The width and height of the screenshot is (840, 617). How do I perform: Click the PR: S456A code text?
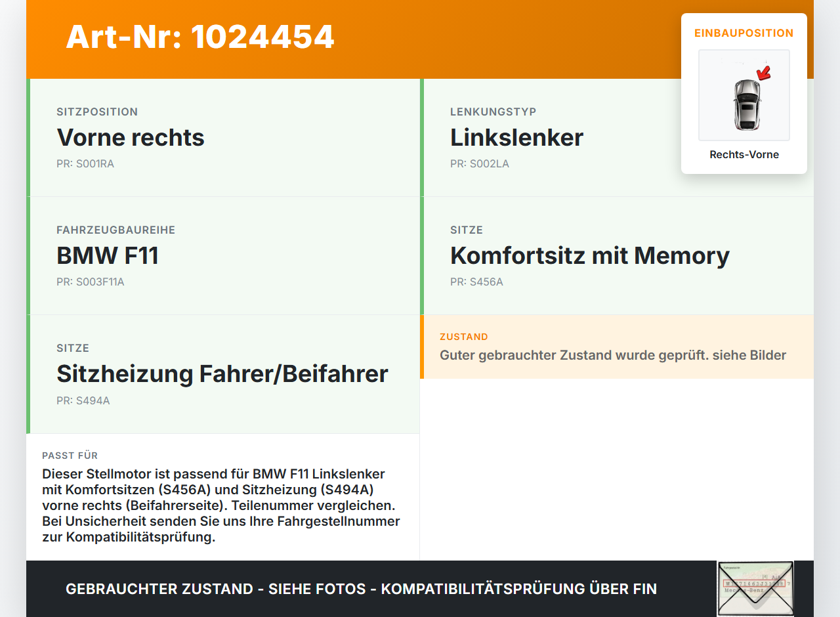point(476,282)
